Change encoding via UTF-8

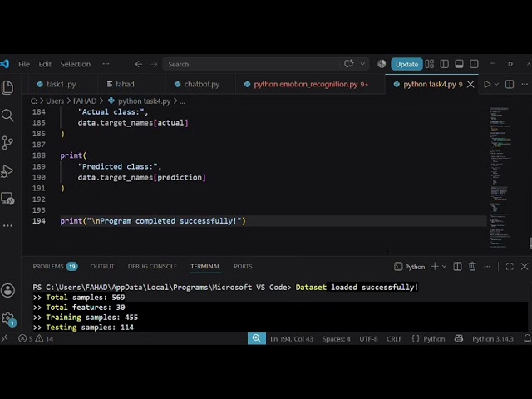(x=368, y=339)
